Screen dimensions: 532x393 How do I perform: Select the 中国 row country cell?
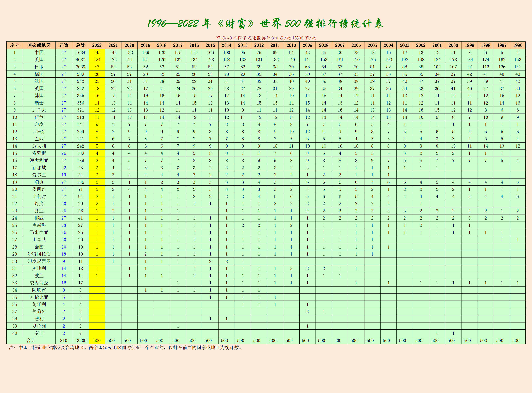[39, 52]
